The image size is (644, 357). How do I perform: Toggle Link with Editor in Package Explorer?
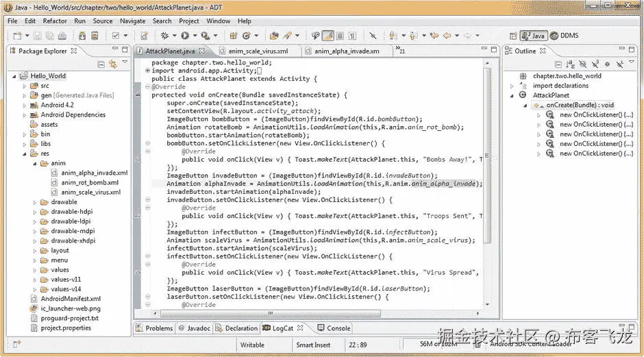click(113, 64)
